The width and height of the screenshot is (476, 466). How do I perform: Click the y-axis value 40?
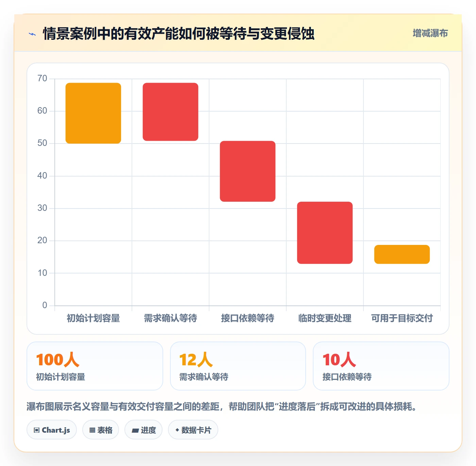42,176
